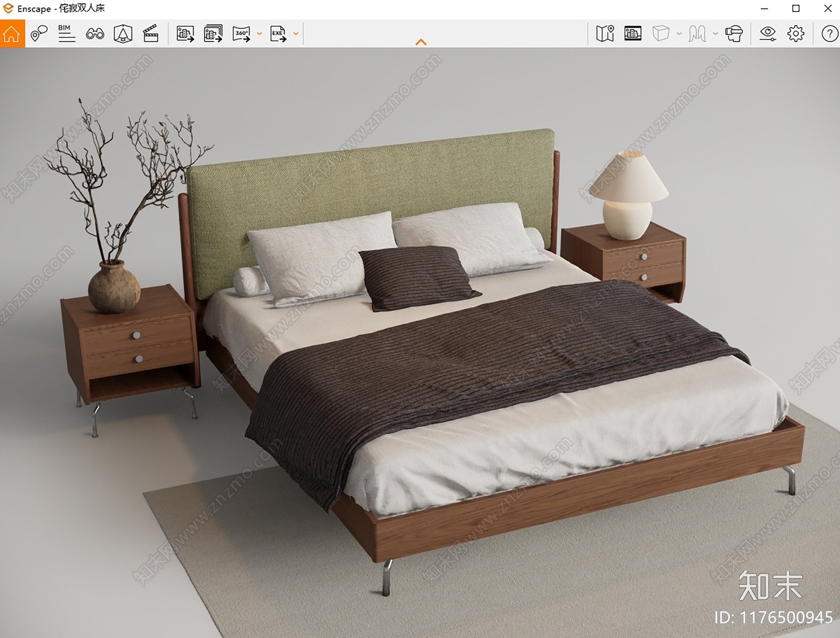Click the Enscape logo in title bar
The width and height of the screenshot is (840, 638).
coord(8,8)
